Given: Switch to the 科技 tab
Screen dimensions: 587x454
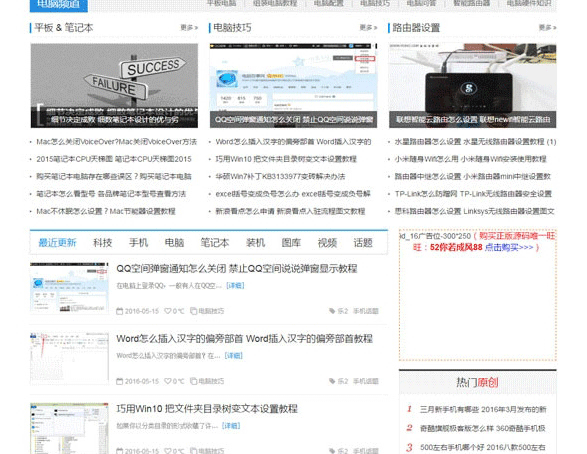Looking at the screenshot, I should coord(103,243).
